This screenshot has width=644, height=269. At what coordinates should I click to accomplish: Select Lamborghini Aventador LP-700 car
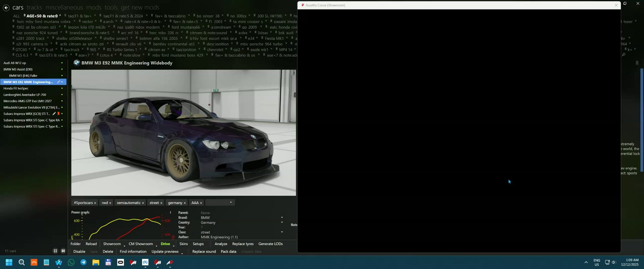coord(33,95)
